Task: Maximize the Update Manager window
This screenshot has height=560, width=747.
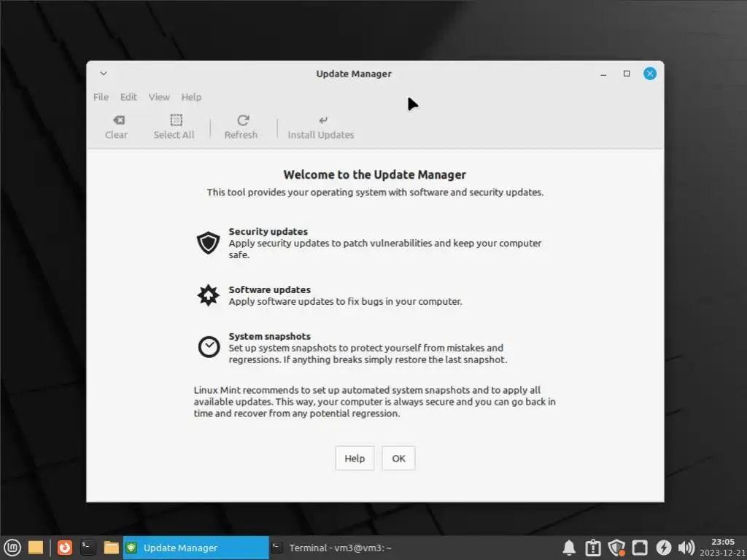Action: click(627, 74)
